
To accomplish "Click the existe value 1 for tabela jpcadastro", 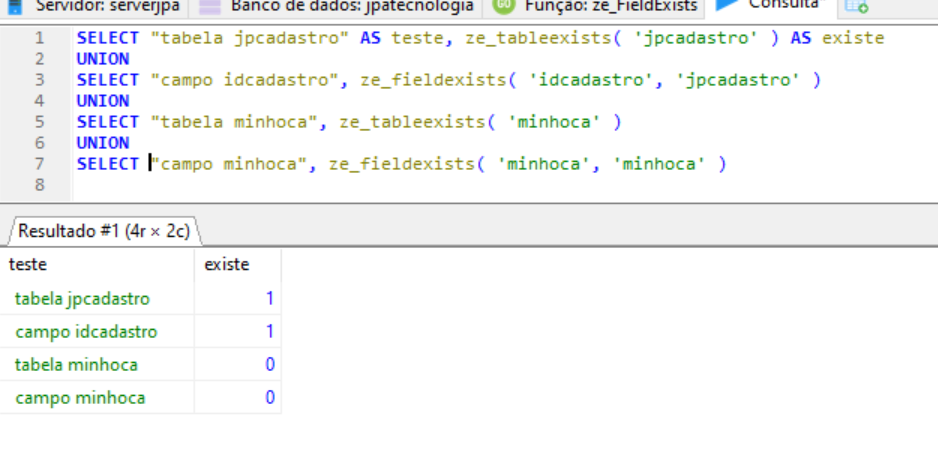I will click(x=237, y=298).
